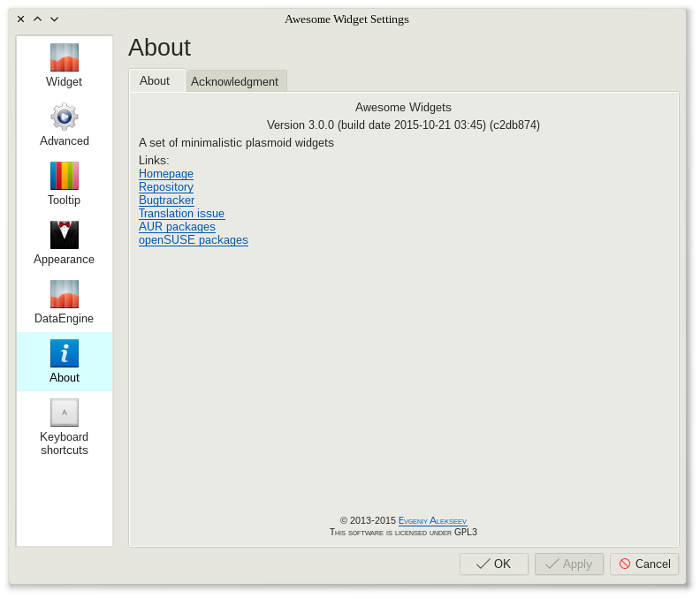This screenshot has width=700, height=598.
Task: Select the Appearance tuxedo icon
Action: pos(64,235)
